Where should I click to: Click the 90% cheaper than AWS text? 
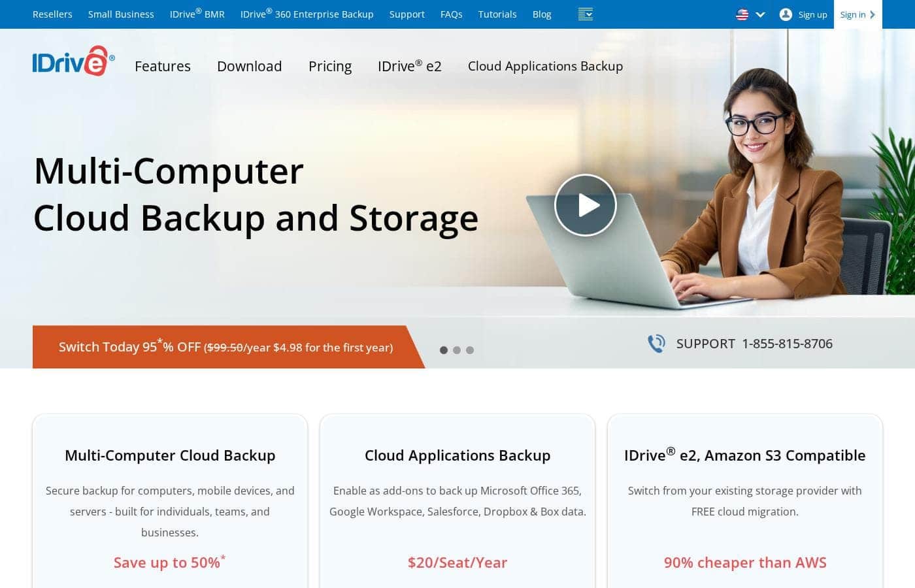click(745, 563)
